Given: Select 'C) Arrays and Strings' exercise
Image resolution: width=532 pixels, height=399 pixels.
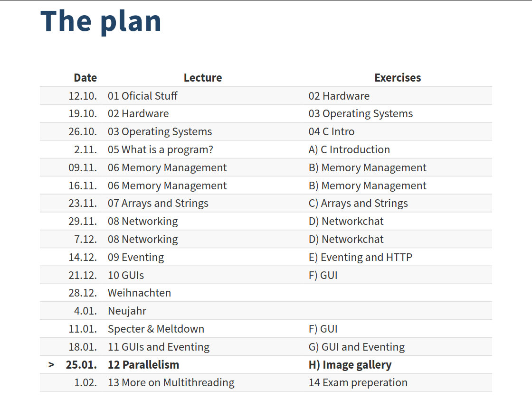Looking at the screenshot, I should (358, 203).
